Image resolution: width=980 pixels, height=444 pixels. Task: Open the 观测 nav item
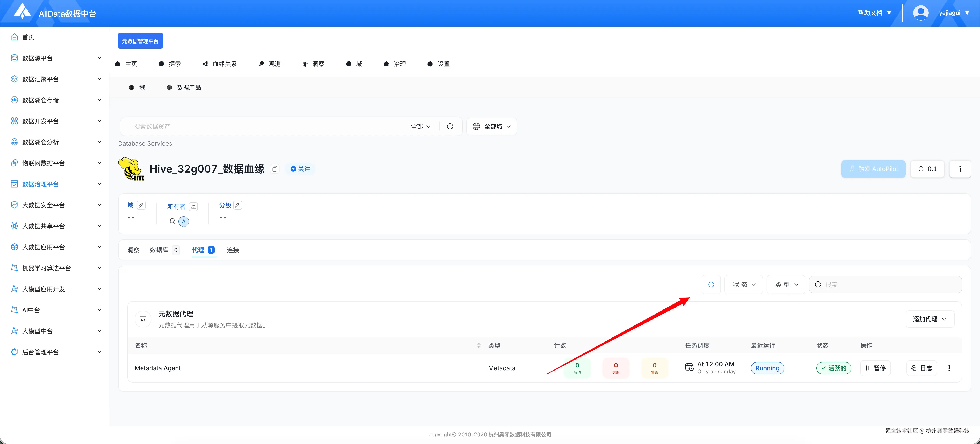[x=270, y=64]
